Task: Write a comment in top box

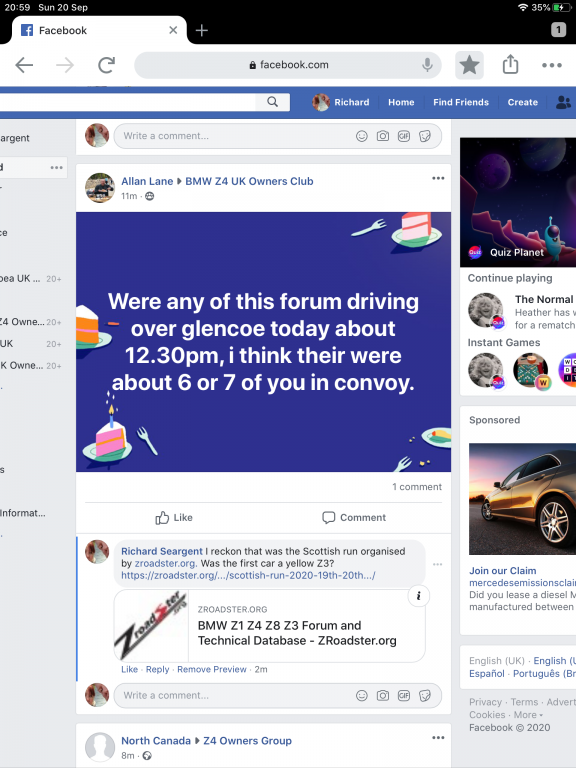Action: tap(278, 136)
